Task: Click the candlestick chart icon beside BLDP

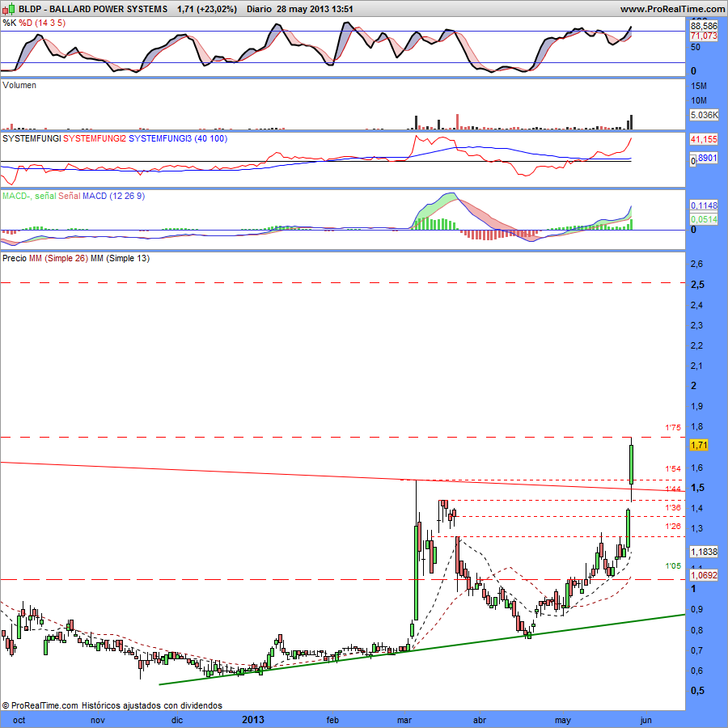Action: coord(9,9)
